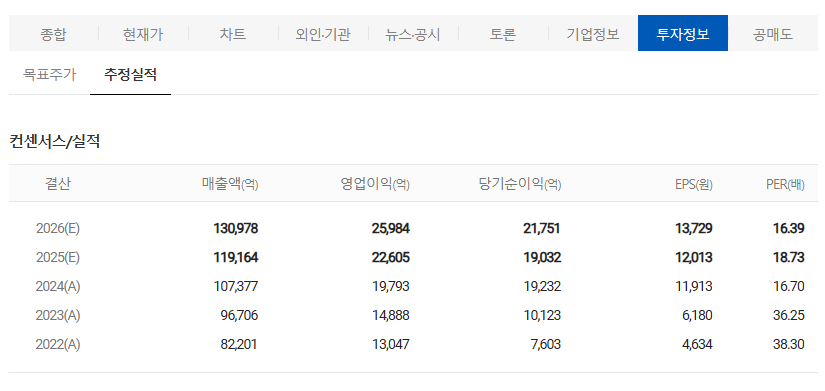The width and height of the screenshot is (825, 391).
Task: Open the 종합 tab
Action: [x=54, y=35]
